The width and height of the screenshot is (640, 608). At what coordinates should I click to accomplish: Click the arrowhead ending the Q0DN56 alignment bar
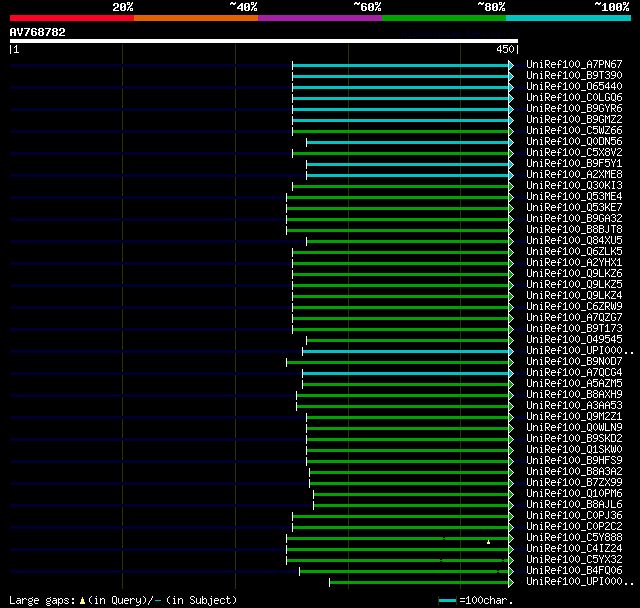[x=511, y=142]
